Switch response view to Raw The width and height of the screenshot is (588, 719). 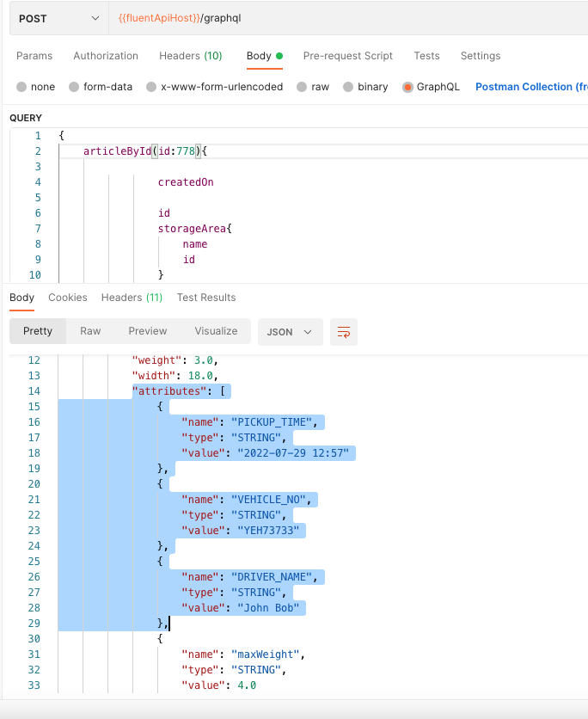[90, 331]
